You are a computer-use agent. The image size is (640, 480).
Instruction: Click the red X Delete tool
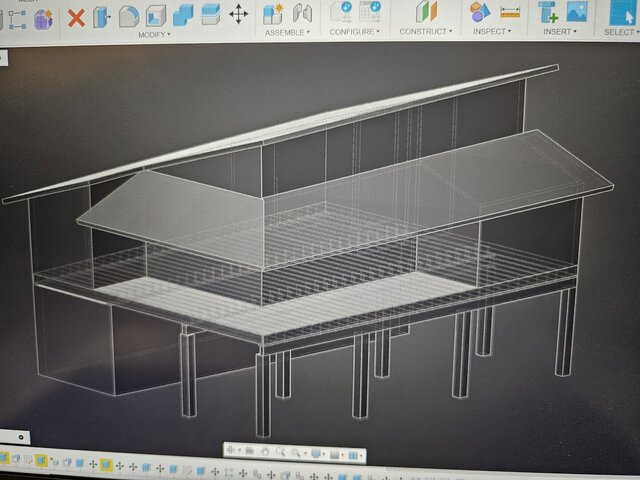coord(76,18)
